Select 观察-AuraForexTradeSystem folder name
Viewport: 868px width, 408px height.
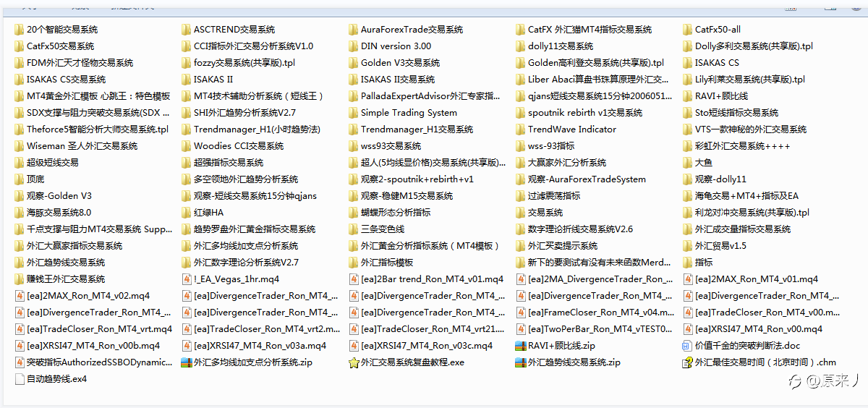point(587,179)
